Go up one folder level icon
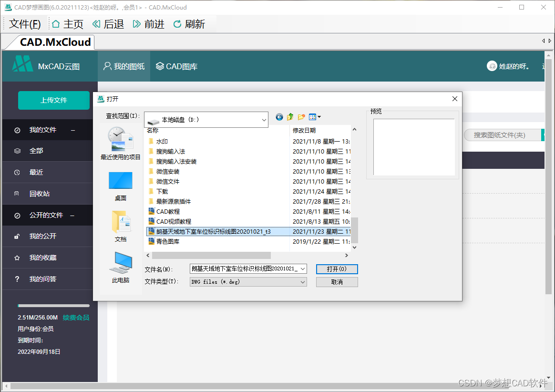This screenshot has height=392, width=555. [x=290, y=117]
